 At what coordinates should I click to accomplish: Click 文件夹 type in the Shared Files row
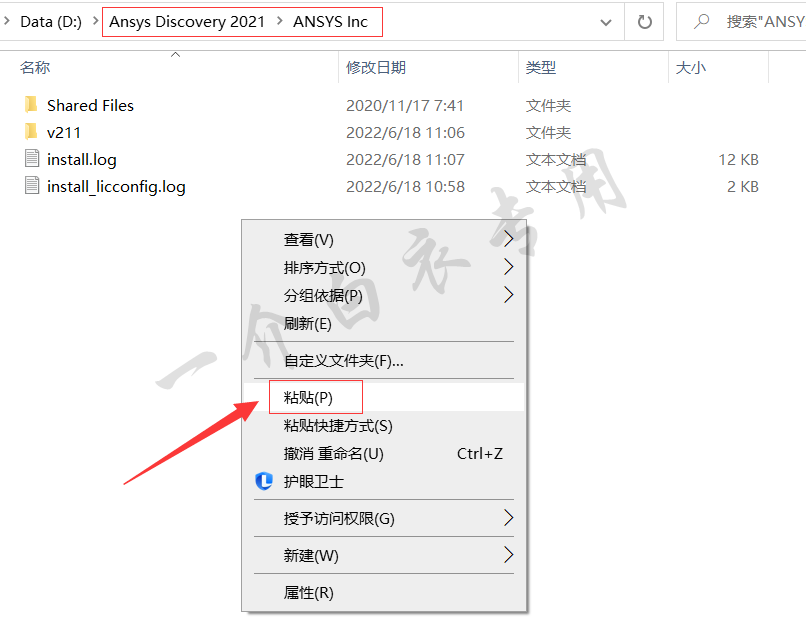point(548,105)
